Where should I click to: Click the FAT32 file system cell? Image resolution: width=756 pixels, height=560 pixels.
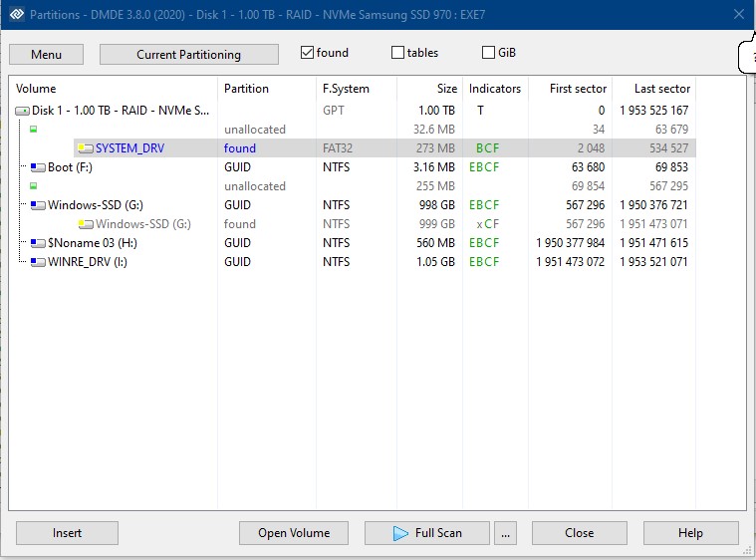tap(338, 148)
